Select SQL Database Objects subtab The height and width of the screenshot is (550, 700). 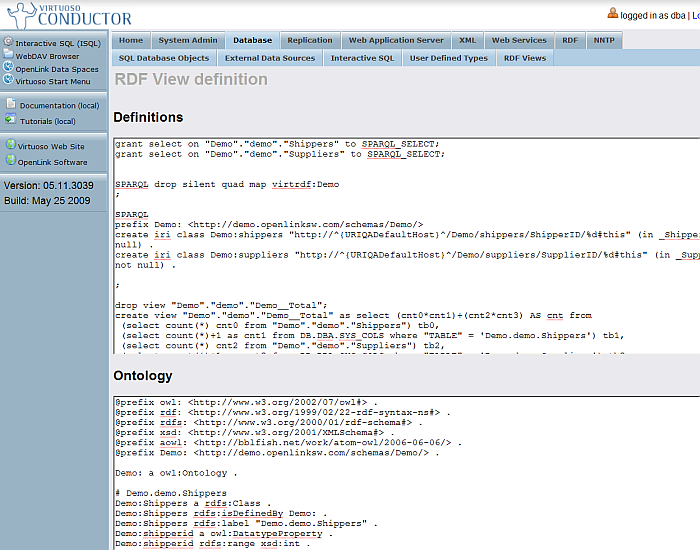(x=164, y=58)
